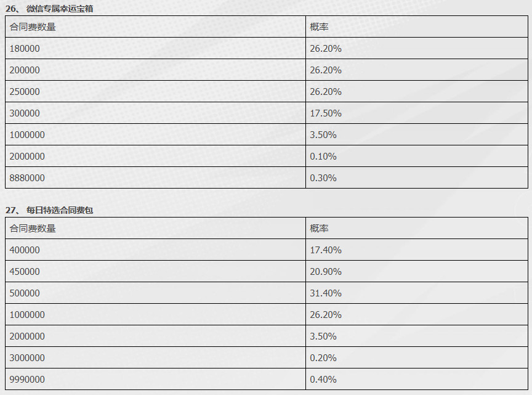Image resolution: width=532 pixels, height=395 pixels.
Task: Select the 9990000 contract fee cell
Action: click(155, 380)
